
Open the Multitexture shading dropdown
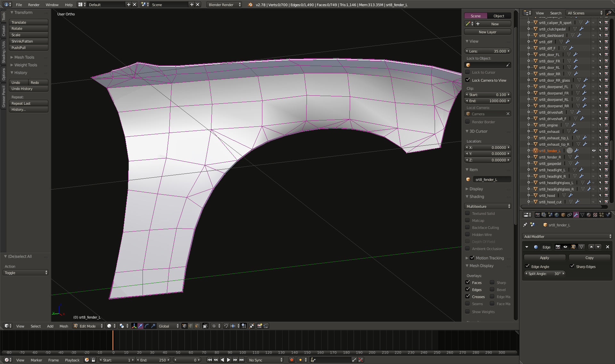pos(488,206)
